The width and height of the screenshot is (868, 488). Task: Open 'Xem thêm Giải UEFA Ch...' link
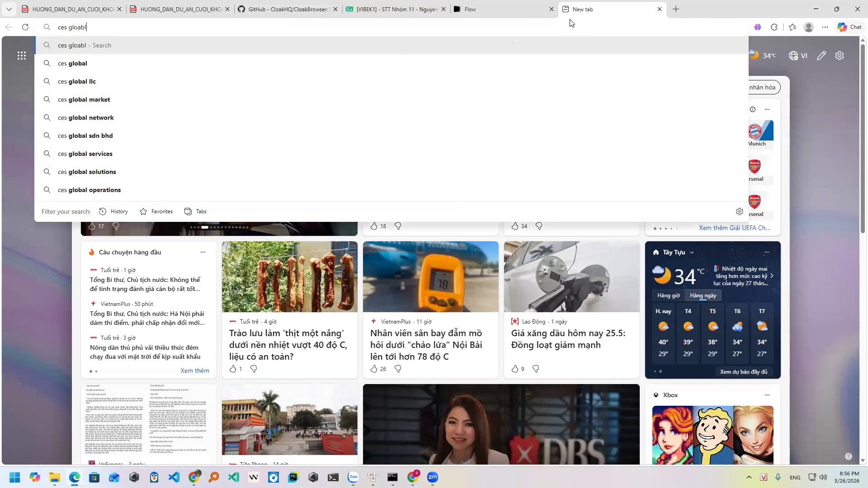pyautogui.click(x=735, y=228)
